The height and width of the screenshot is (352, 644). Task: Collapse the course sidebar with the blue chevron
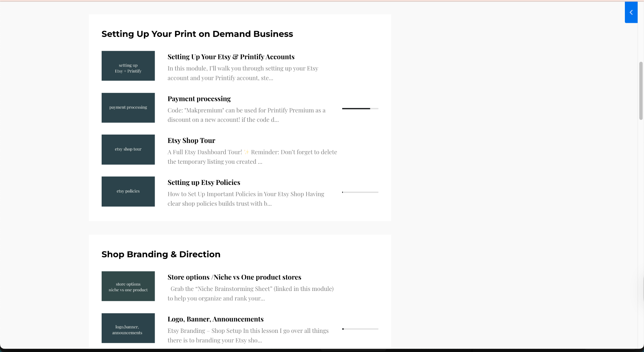tap(631, 12)
